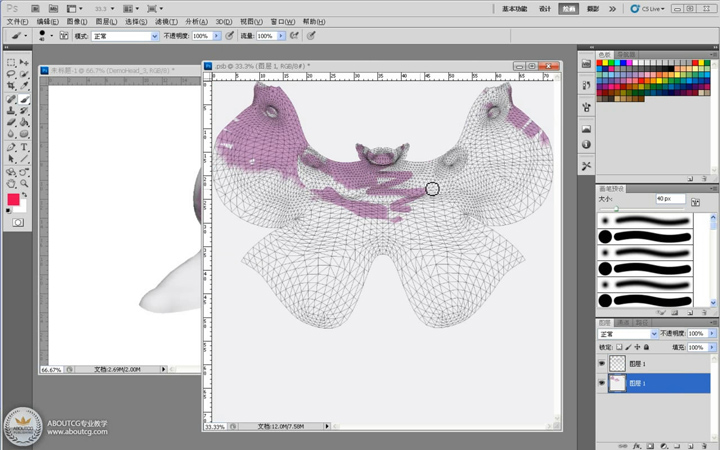Open the tool preset picker dropdown

coord(25,36)
